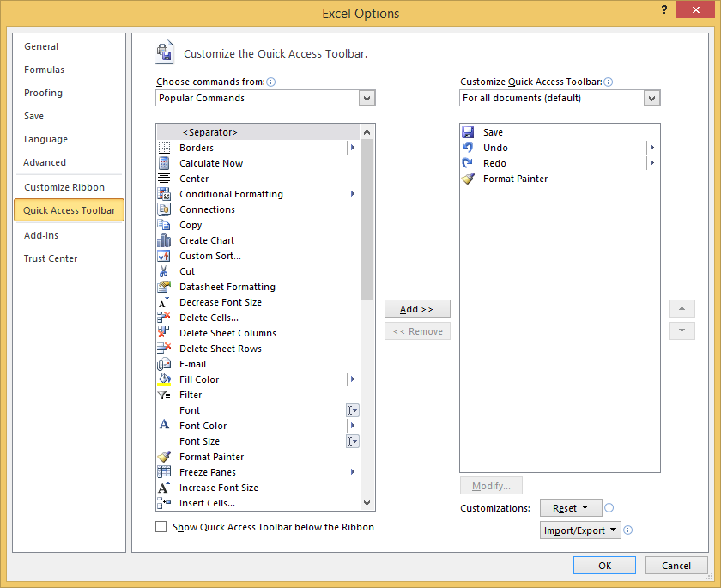This screenshot has width=721, height=588.
Task: Select the Create Chart icon
Action: pos(164,240)
